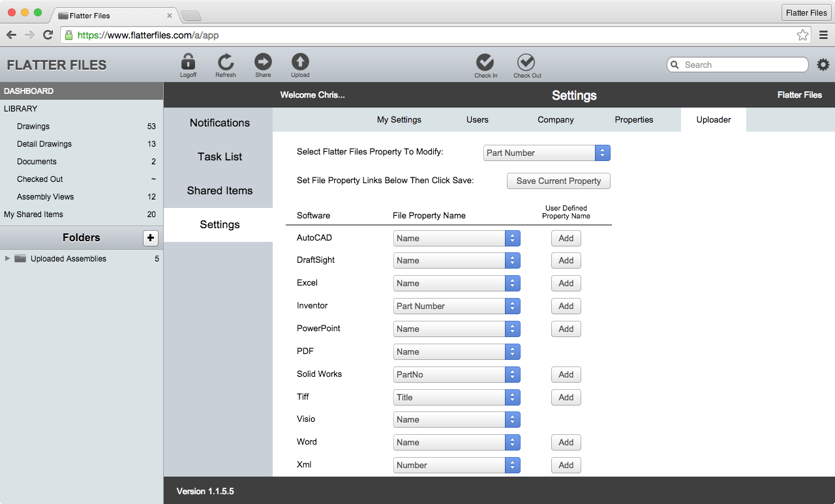Click the Share arrow icon
835x504 pixels.
pyautogui.click(x=263, y=62)
